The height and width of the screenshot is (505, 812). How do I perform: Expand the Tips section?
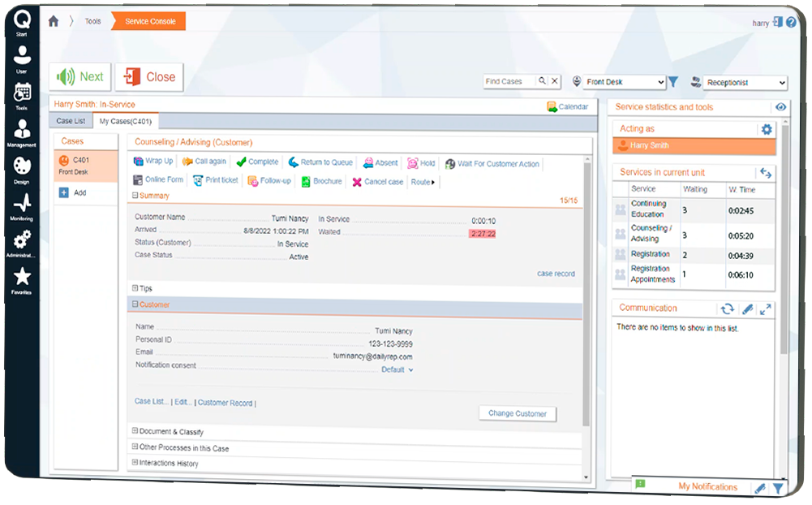tap(135, 288)
